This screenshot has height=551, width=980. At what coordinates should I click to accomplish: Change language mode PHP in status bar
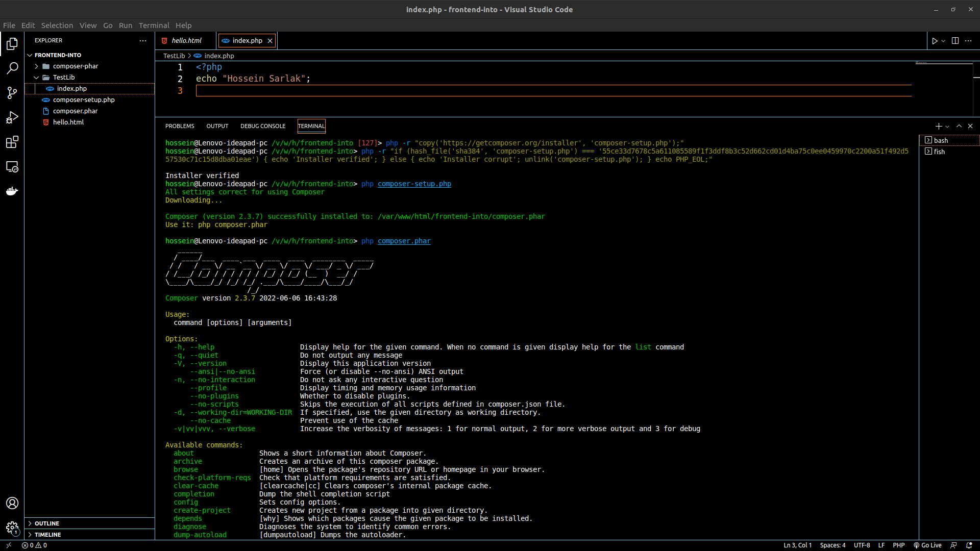tap(898, 545)
